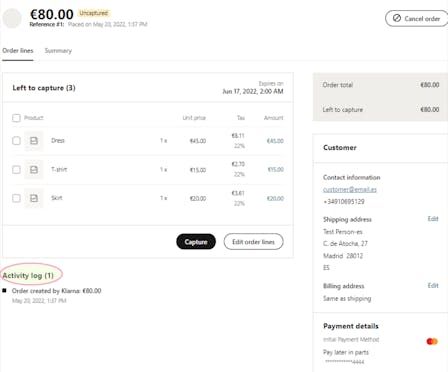This screenshot has height=372, width=448.
Task: Tick the Dress order line checkbox
Action: pos(16,141)
